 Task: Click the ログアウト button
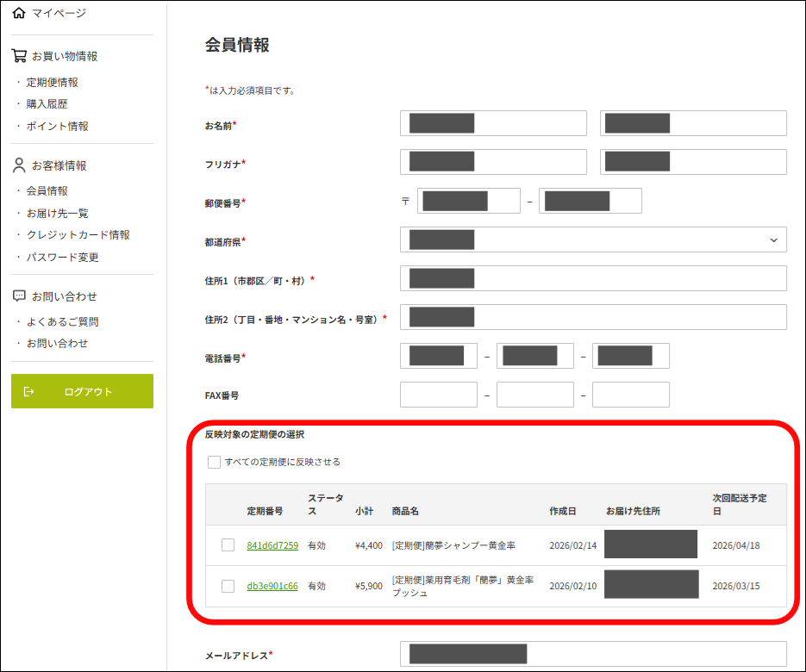point(82,391)
